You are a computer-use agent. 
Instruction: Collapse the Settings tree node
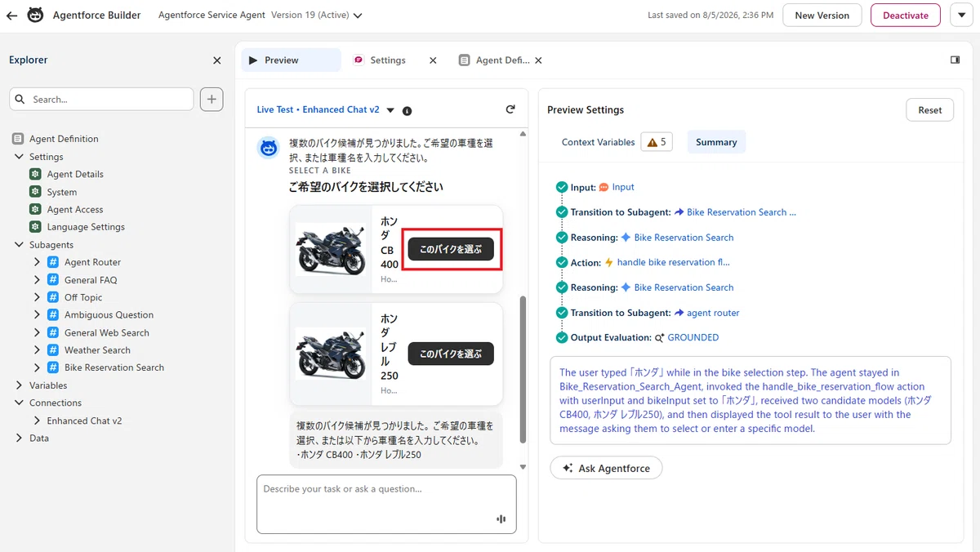coord(20,156)
